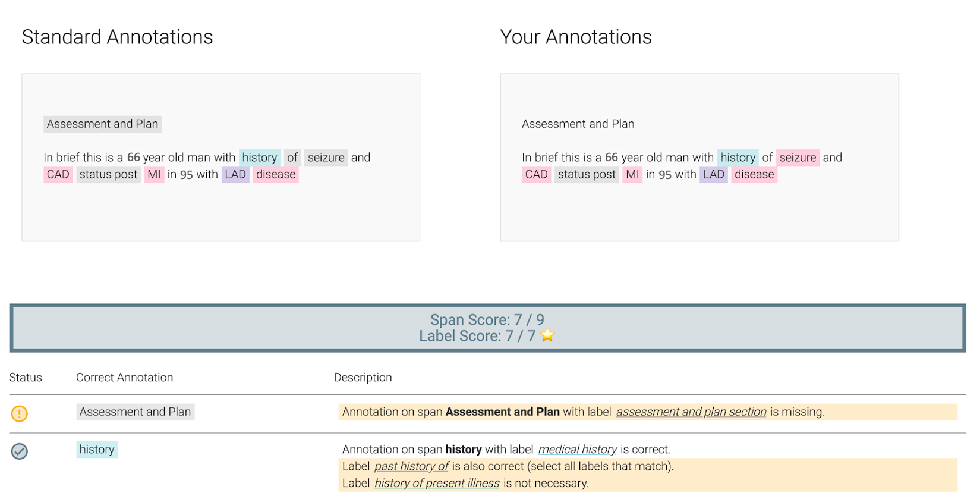Click the 'Standard Annotations' heading

117,37
